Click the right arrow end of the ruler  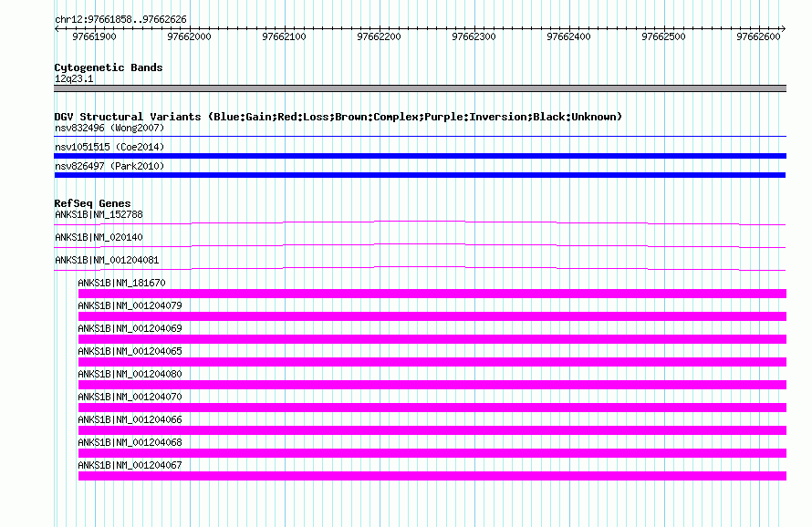[784, 29]
